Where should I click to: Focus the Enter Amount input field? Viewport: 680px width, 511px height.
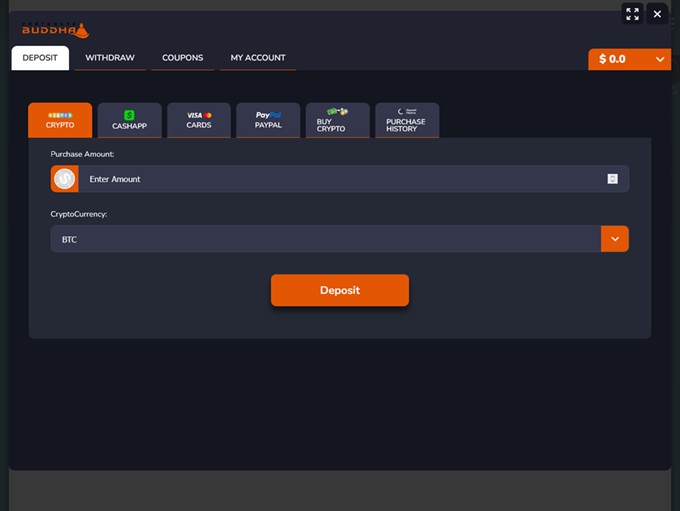coord(340,179)
